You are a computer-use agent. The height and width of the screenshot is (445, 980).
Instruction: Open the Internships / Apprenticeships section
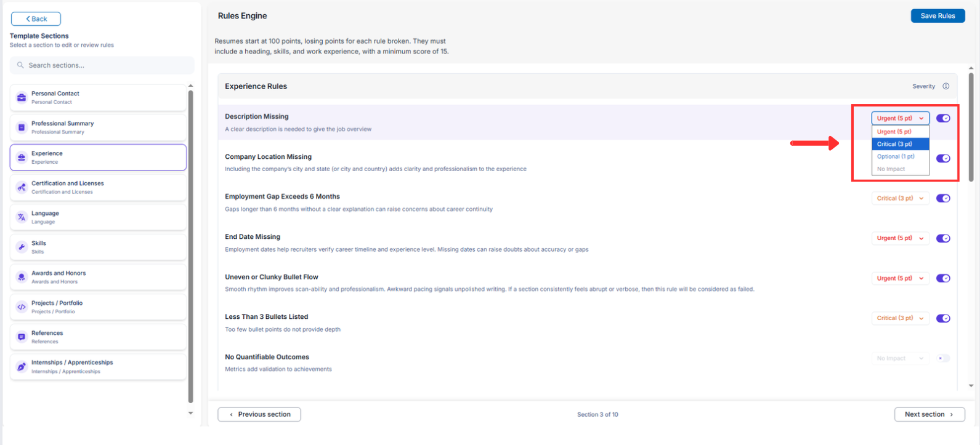pyautogui.click(x=98, y=367)
